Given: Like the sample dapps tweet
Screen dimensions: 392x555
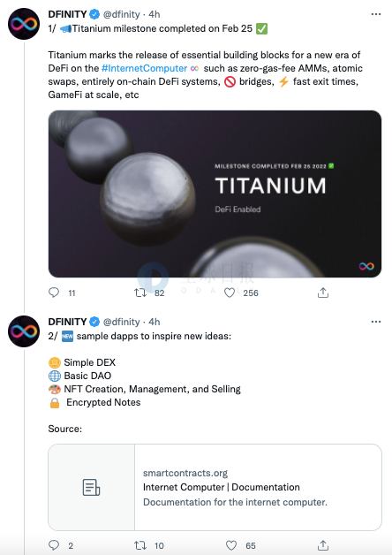Looking at the screenshot, I should pos(231,545).
